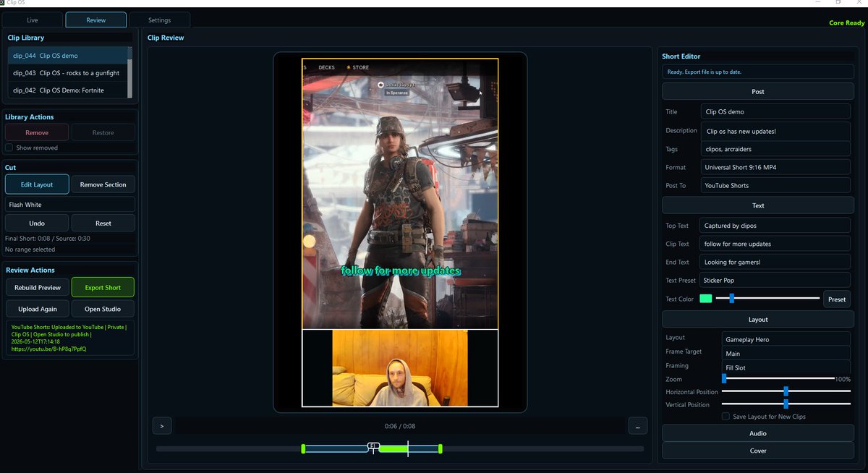Click the Title field Clip OS demo

click(775, 111)
